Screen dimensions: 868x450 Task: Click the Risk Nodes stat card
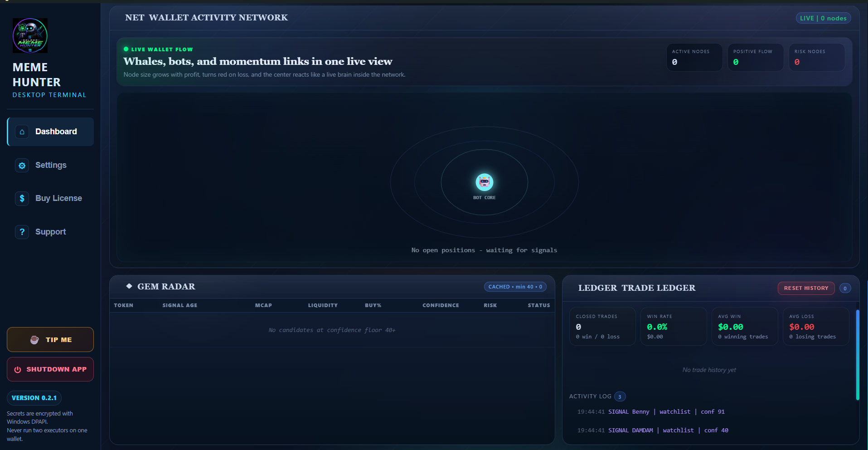click(x=816, y=57)
